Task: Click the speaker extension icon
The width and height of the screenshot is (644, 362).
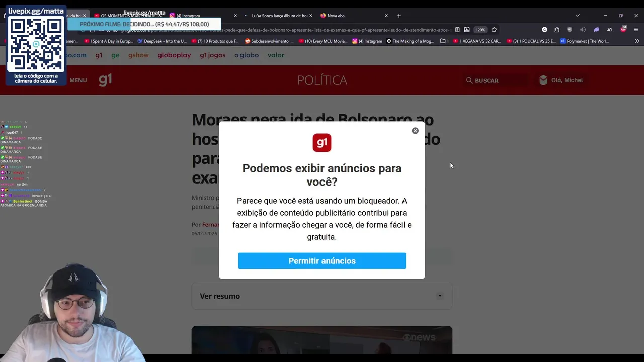Action: coord(583,30)
